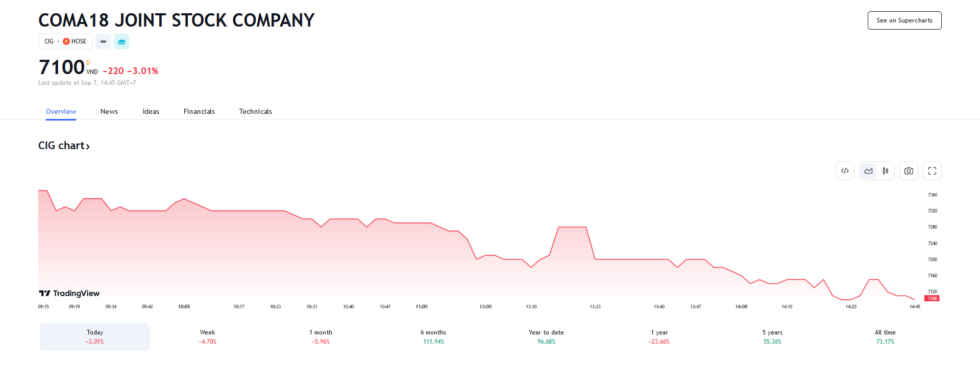Select the area chart style icon
Image resolution: width=980 pixels, height=383 pixels.
(868, 171)
